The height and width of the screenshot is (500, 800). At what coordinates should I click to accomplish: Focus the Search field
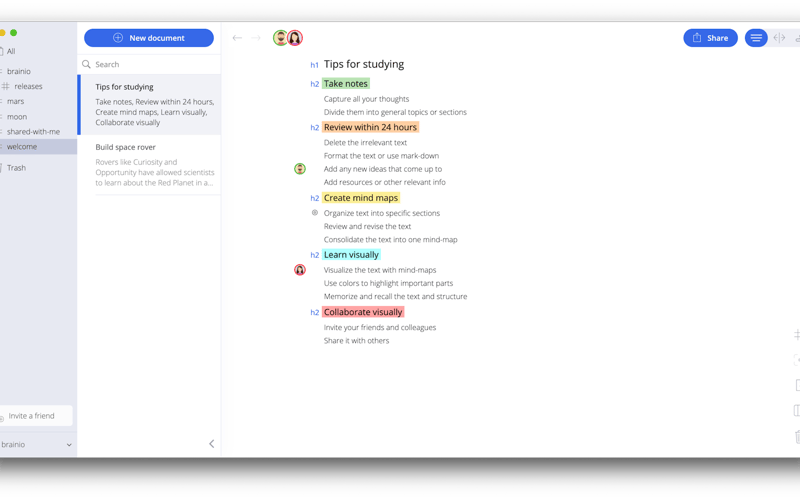pos(149,64)
